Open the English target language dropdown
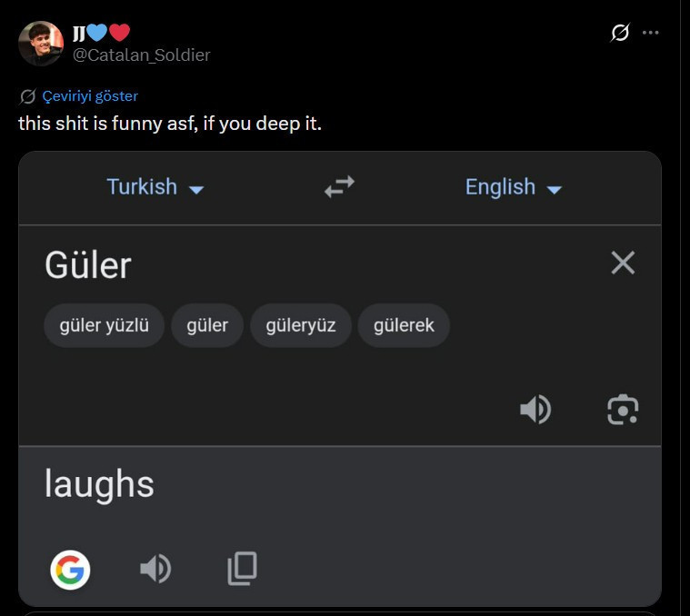This screenshot has height=616, width=690. click(x=514, y=187)
